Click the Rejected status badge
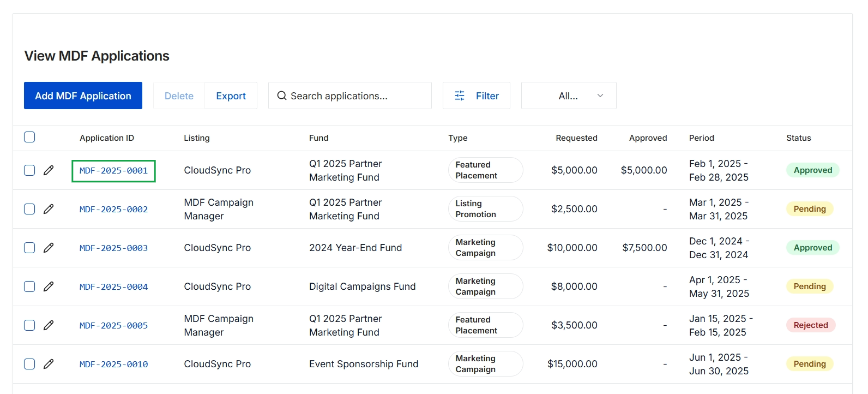 click(811, 325)
